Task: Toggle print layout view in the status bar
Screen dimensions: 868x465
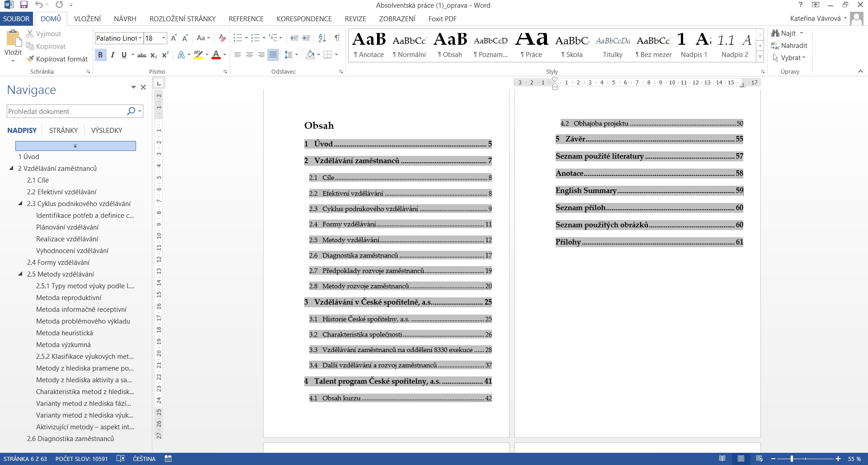Action: (x=741, y=459)
